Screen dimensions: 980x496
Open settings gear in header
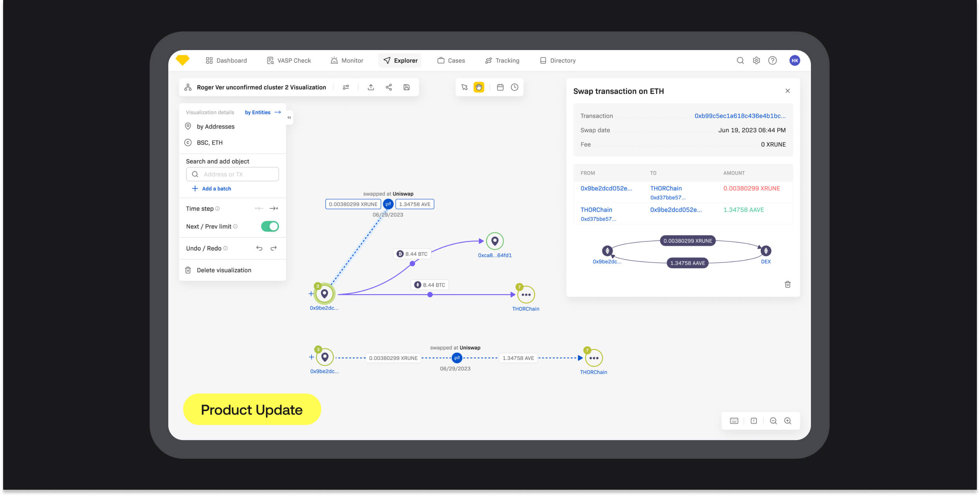point(757,61)
